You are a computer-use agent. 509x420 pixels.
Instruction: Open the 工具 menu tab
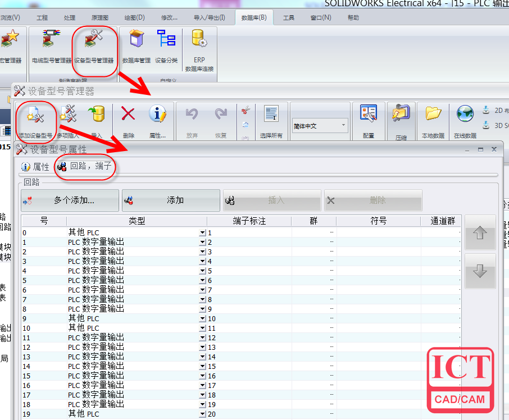click(288, 17)
